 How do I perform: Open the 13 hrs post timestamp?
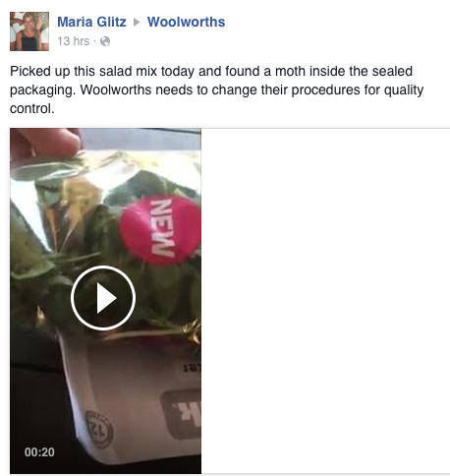[74, 41]
